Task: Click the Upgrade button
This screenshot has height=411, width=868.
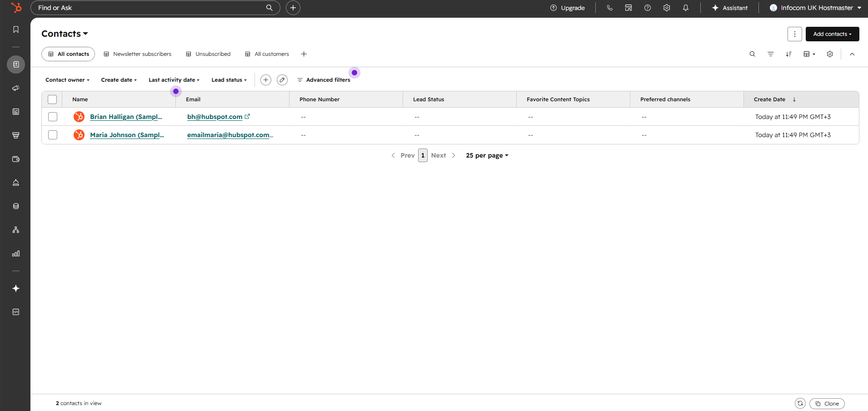Action: tap(568, 8)
